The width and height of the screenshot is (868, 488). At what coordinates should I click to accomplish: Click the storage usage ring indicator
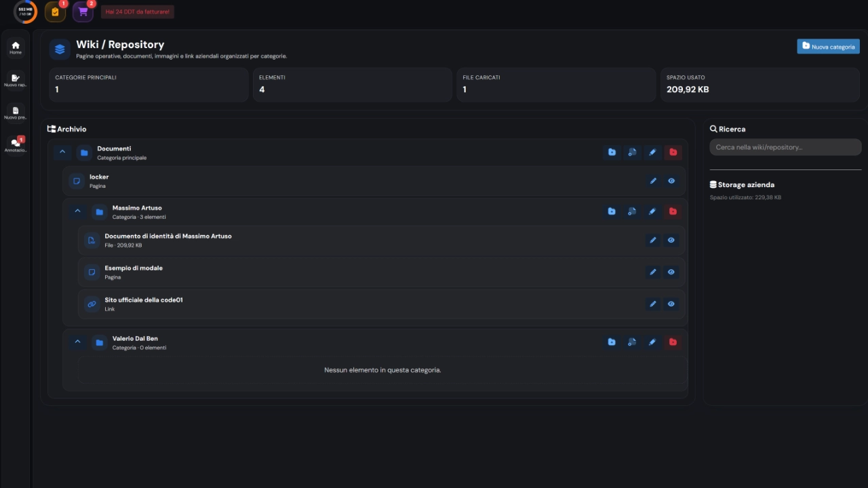tap(25, 12)
